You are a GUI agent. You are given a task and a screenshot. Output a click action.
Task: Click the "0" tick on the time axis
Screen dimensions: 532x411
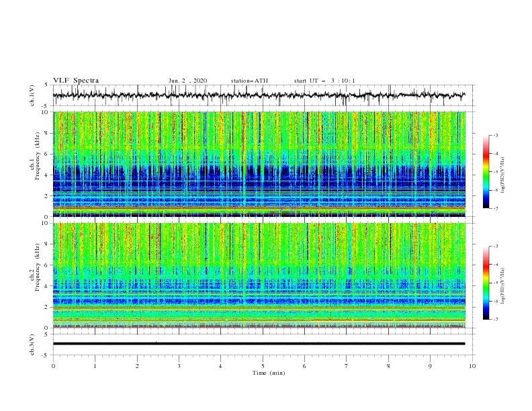[x=53, y=366]
